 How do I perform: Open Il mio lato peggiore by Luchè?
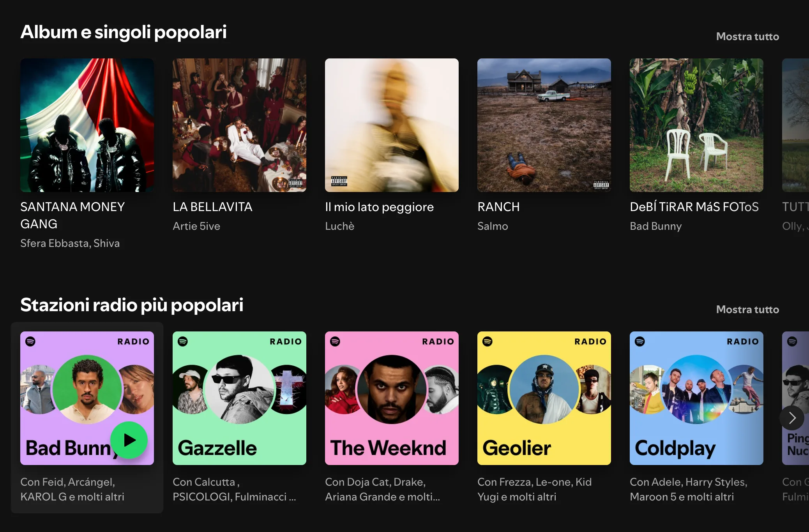[392, 125]
